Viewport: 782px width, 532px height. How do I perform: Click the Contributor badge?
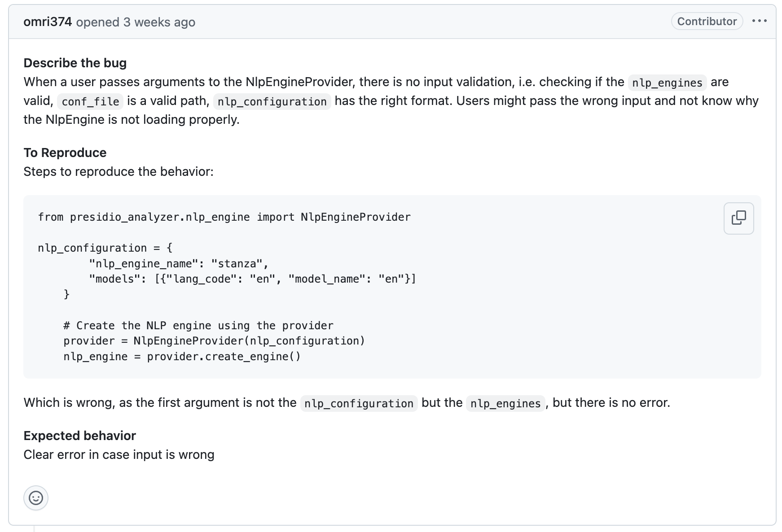click(707, 21)
